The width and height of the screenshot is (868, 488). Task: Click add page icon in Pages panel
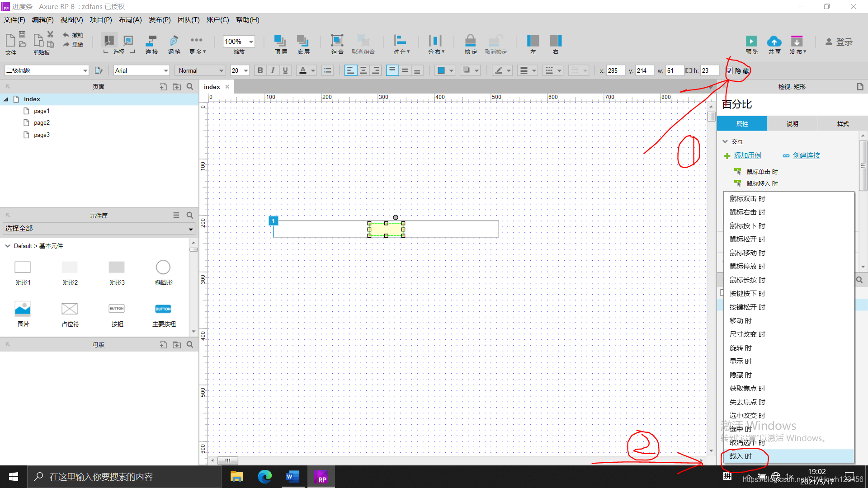click(163, 87)
